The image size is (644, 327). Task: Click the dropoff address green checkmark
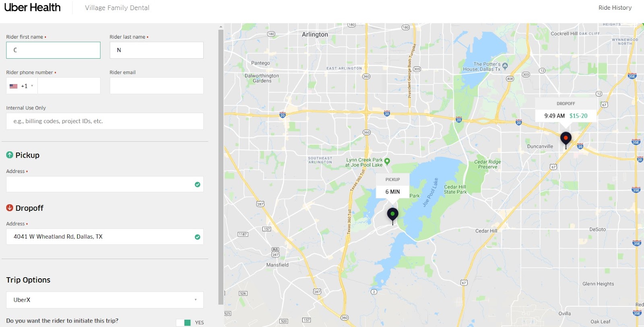197,237
